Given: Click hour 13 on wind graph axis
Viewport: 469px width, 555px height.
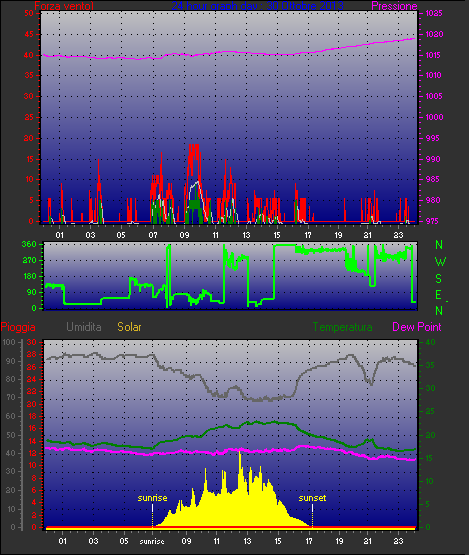Looking at the screenshot, I should point(246,235).
